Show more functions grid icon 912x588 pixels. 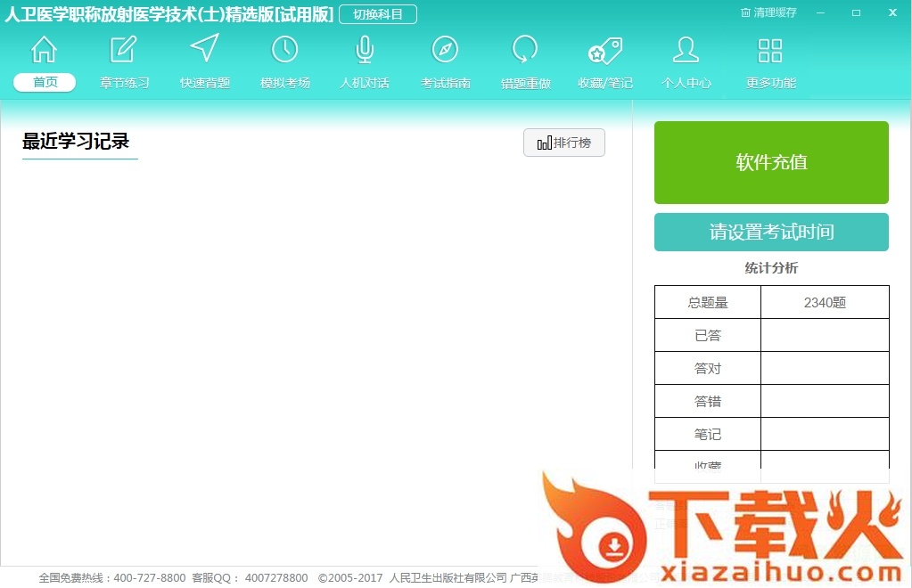click(x=770, y=50)
